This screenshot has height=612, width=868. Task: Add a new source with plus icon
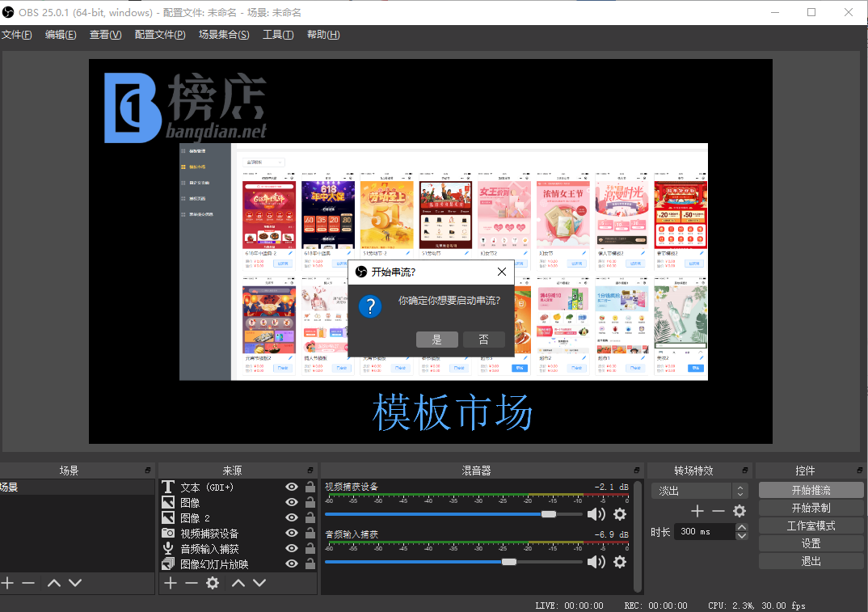(171, 583)
